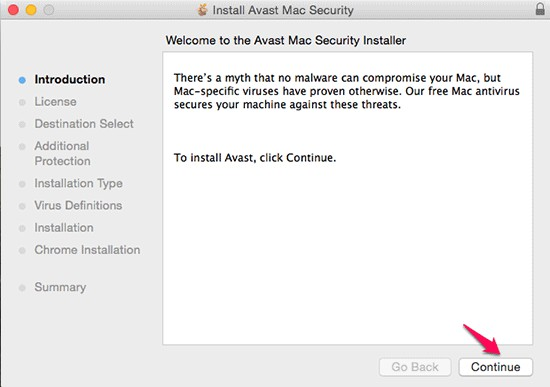Select the Summary step
Viewport: 550px width, 387px height.
[60, 287]
